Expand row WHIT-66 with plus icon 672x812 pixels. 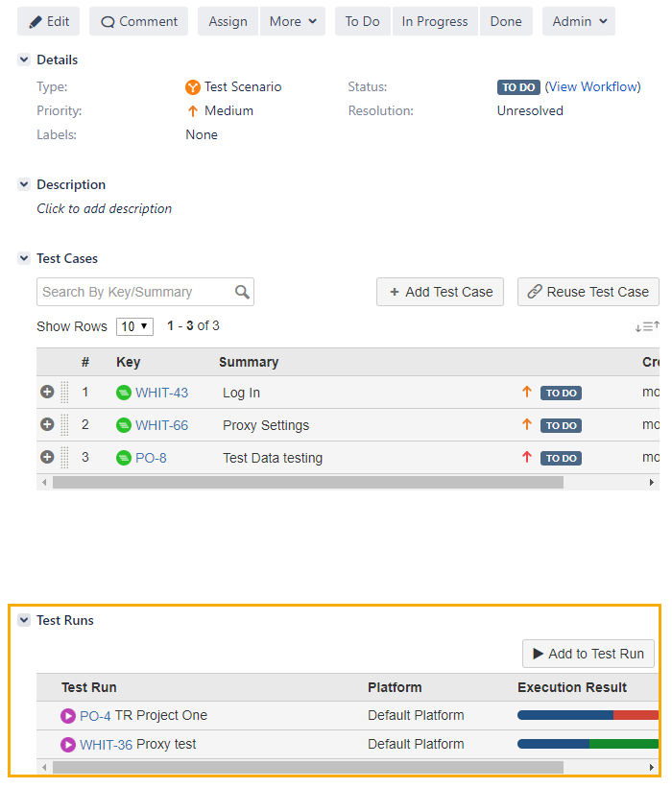47,424
